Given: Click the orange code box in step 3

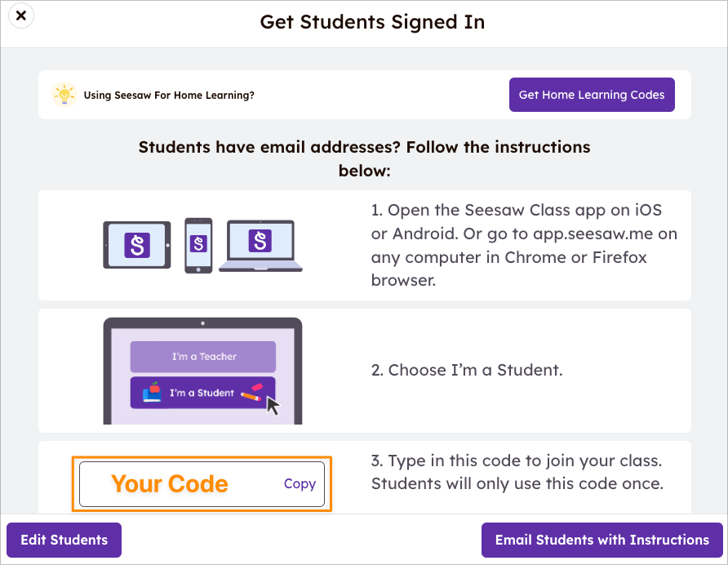Looking at the screenshot, I should coord(202,483).
